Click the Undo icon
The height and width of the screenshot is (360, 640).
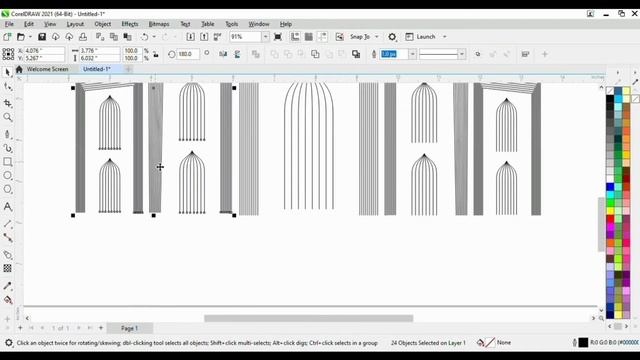pos(144,37)
